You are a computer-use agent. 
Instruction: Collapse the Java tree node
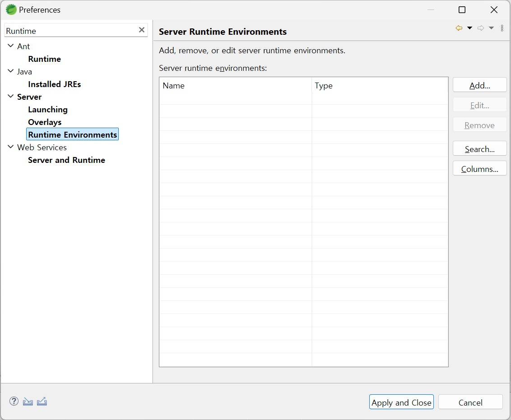point(11,71)
